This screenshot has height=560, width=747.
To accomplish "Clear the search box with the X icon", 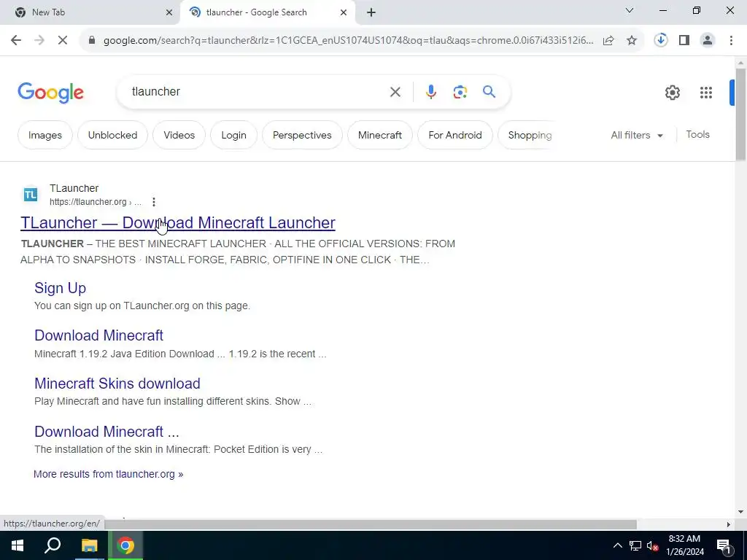I will 395,92.
